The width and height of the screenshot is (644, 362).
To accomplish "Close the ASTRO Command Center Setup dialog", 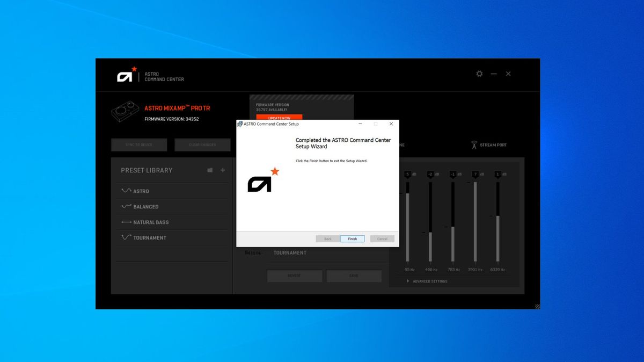I will 391,124.
